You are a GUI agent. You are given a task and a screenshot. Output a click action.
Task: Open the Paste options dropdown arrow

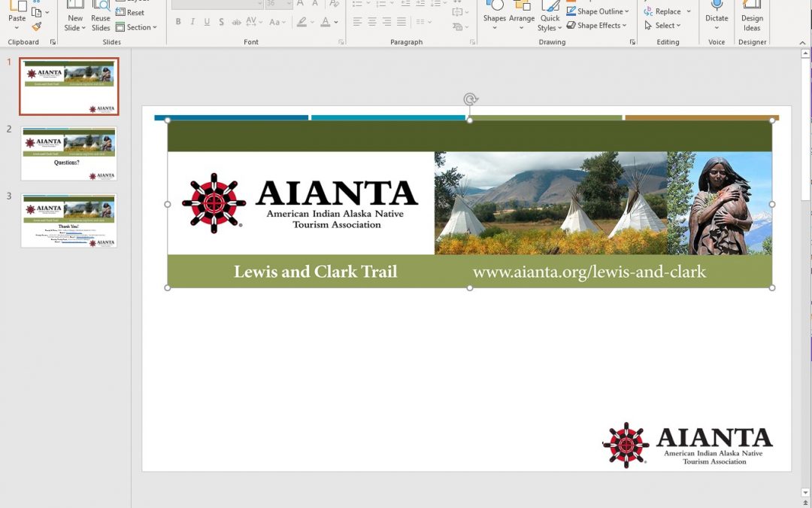(17, 28)
